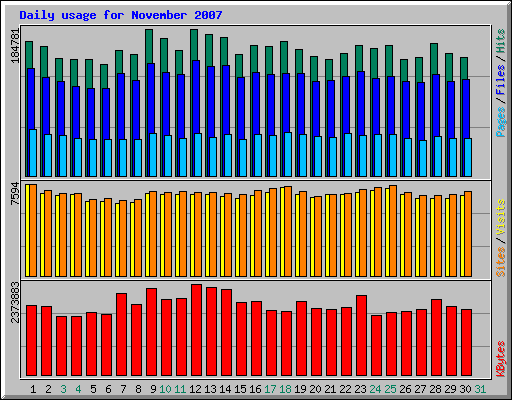
Task: Click day label '23' on the axis
Action: click(360, 389)
